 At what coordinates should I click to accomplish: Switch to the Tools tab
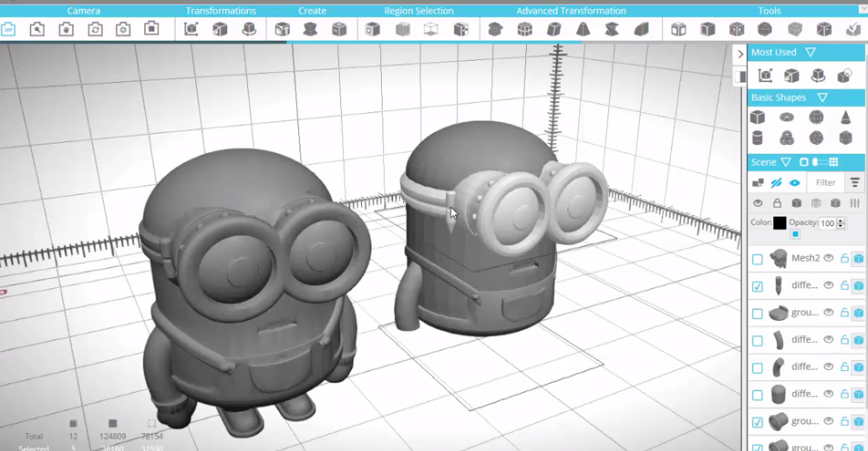(x=770, y=10)
